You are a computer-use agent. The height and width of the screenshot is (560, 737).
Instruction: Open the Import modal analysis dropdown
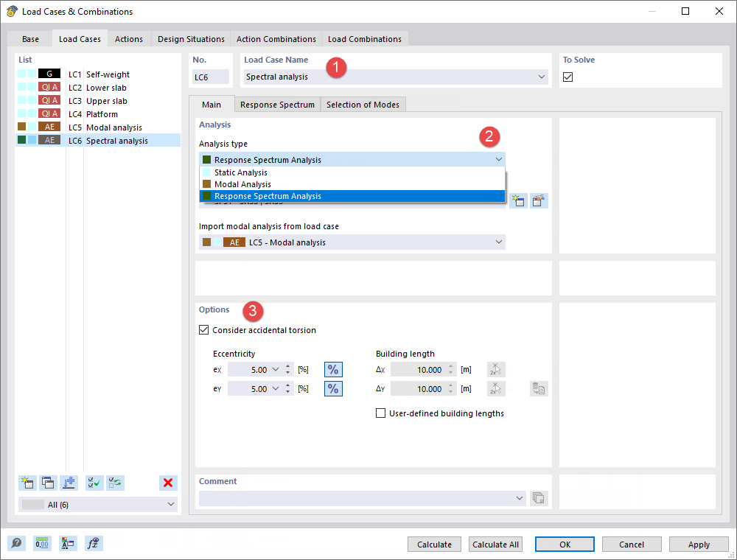coord(499,242)
